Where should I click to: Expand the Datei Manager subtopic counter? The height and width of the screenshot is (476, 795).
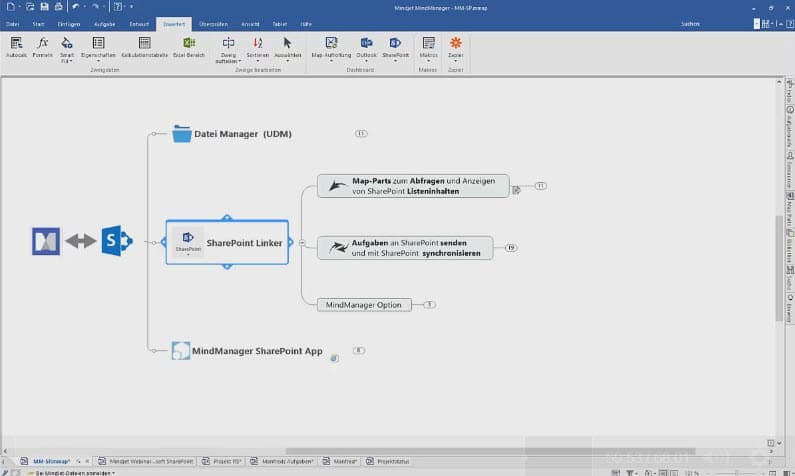coord(360,134)
